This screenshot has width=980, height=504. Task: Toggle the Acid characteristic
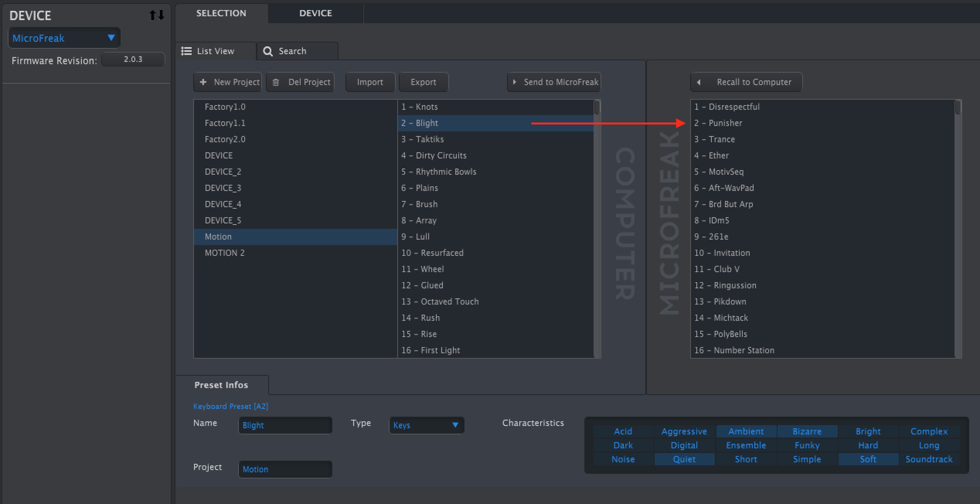click(623, 431)
